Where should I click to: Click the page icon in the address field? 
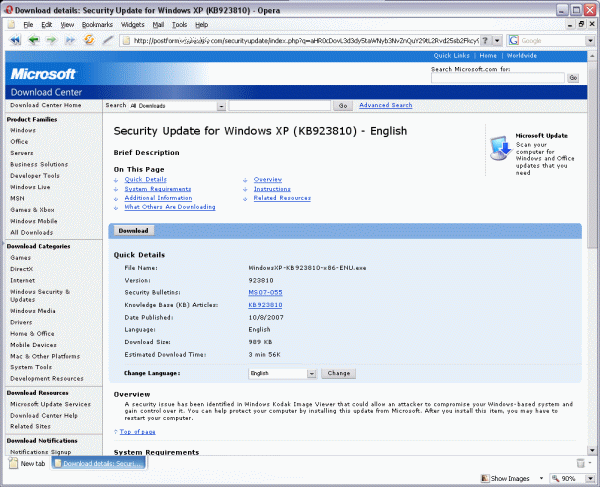(126, 41)
